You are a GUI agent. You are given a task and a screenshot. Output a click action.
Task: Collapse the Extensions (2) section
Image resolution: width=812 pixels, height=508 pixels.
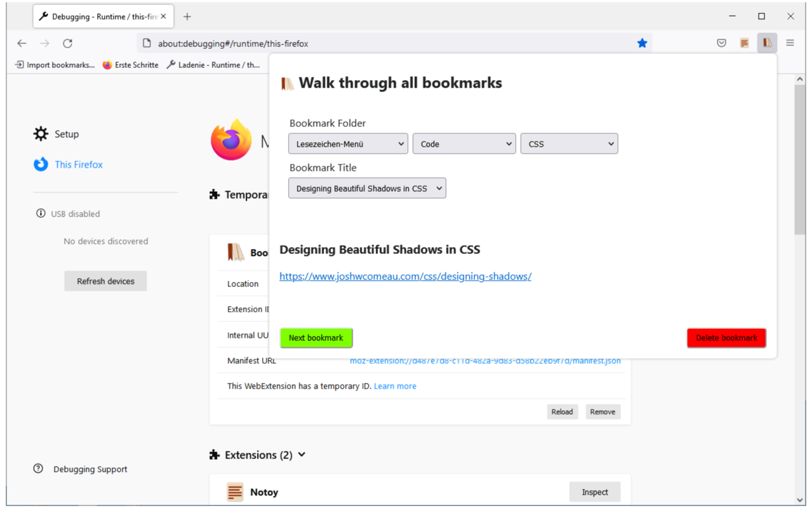click(x=302, y=454)
